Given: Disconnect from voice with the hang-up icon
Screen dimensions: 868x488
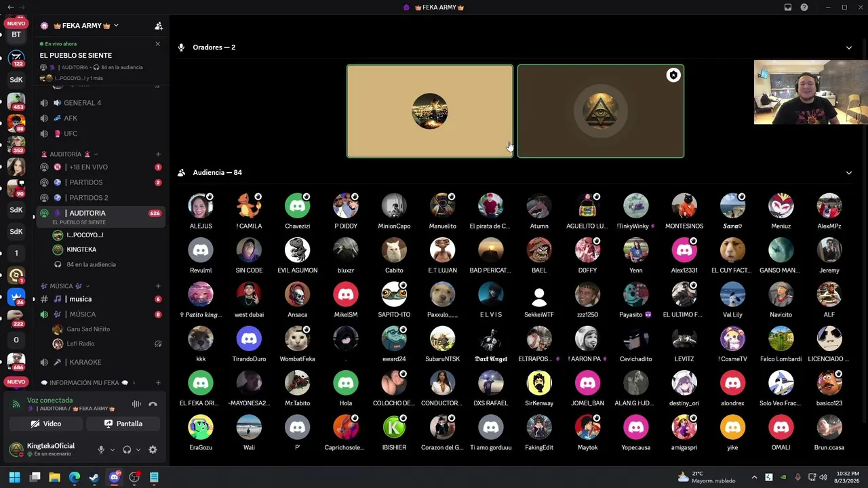Looking at the screenshot, I should coord(153,404).
